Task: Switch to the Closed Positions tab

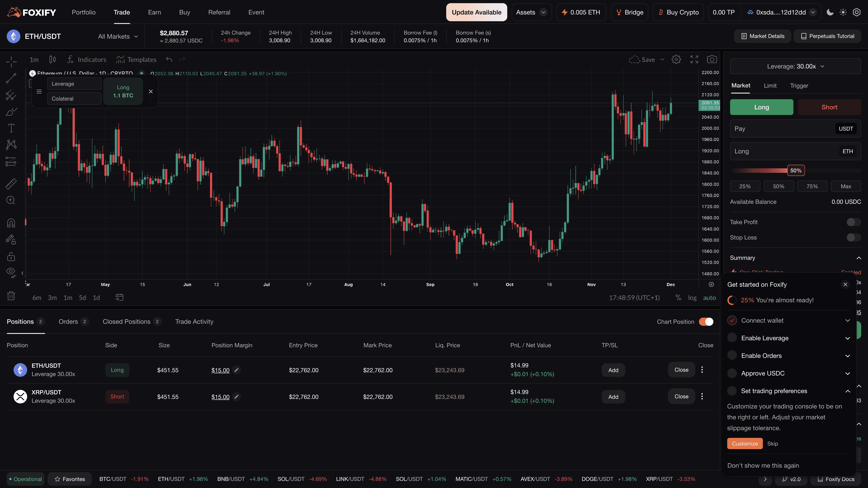Action: coord(127,322)
